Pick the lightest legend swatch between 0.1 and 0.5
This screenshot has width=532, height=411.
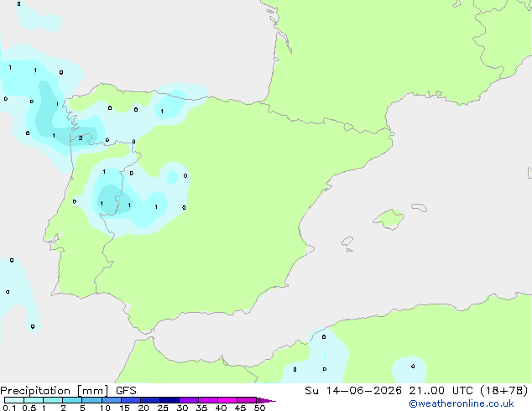click(x=14, y=400)
